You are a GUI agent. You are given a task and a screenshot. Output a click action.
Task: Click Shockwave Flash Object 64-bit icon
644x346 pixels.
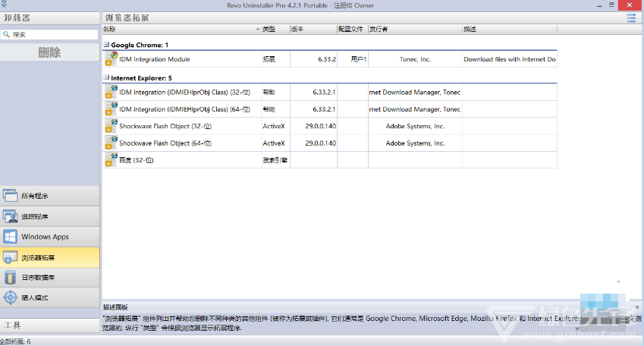pyautogui.click(x=111, y=143)
